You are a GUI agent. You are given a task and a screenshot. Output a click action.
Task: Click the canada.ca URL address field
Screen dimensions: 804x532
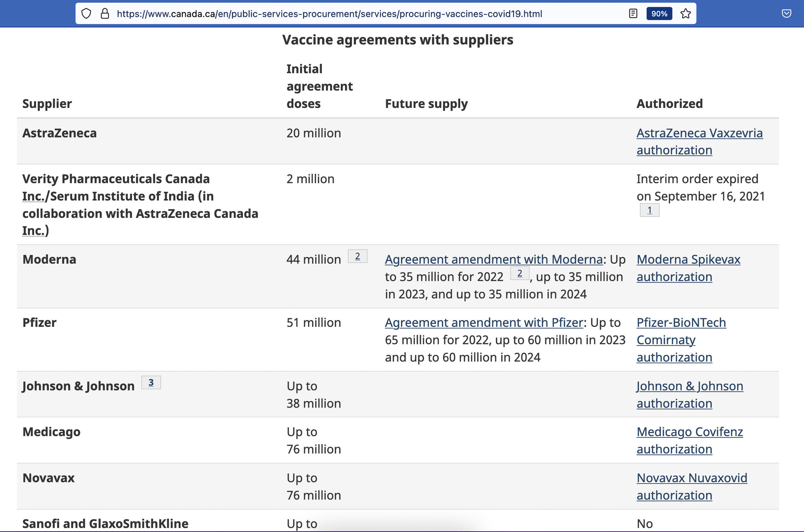coord(329,14)
